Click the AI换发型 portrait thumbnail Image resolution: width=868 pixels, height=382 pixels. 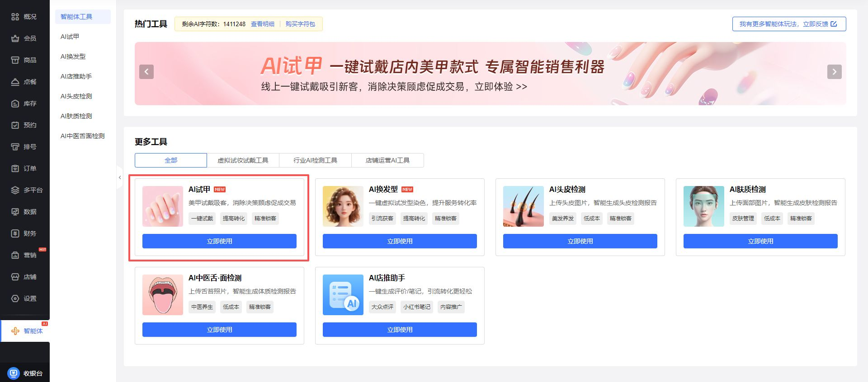[x=343, y=206]
